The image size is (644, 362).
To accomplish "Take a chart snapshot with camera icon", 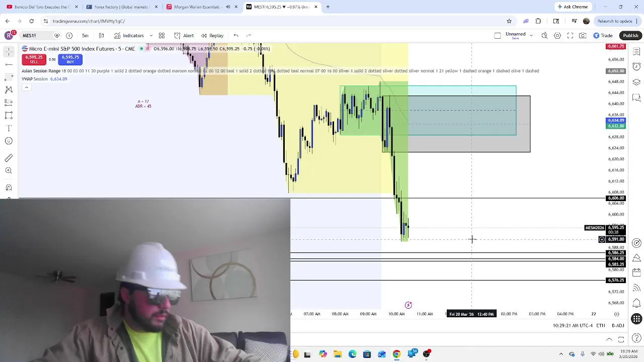I will (x=583, y=36).
